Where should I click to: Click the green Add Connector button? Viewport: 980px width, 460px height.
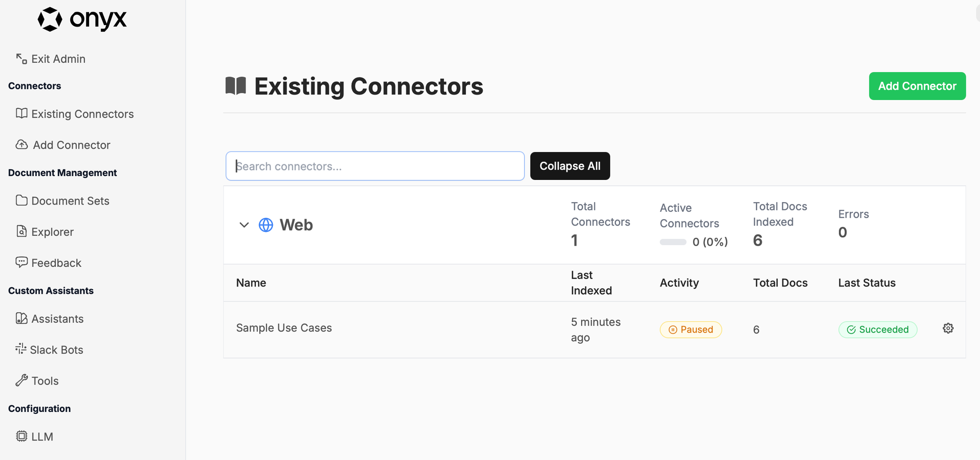point(917,86)
